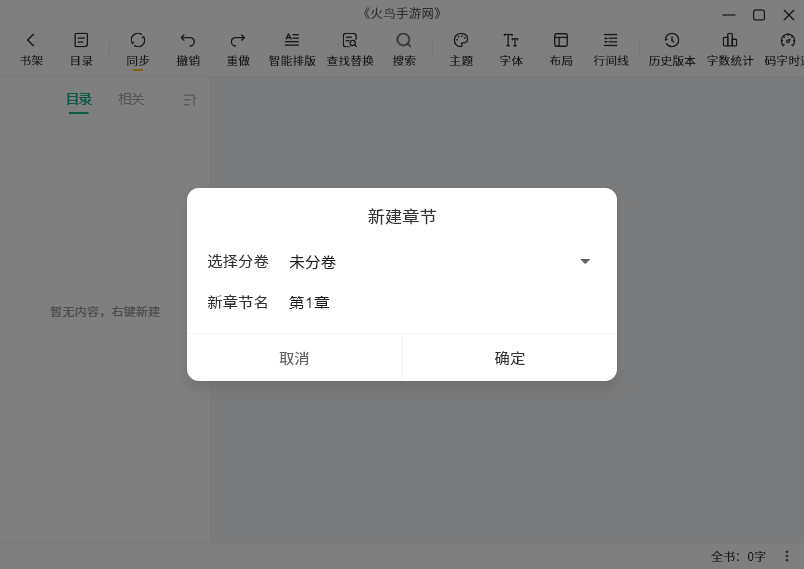
Task: Click the sort icon beside 相关 tab
Action: (190, 100)
